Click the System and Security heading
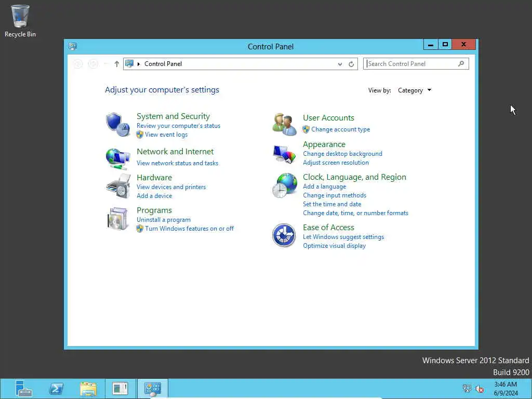532x399 pixels. pos(173,116)
